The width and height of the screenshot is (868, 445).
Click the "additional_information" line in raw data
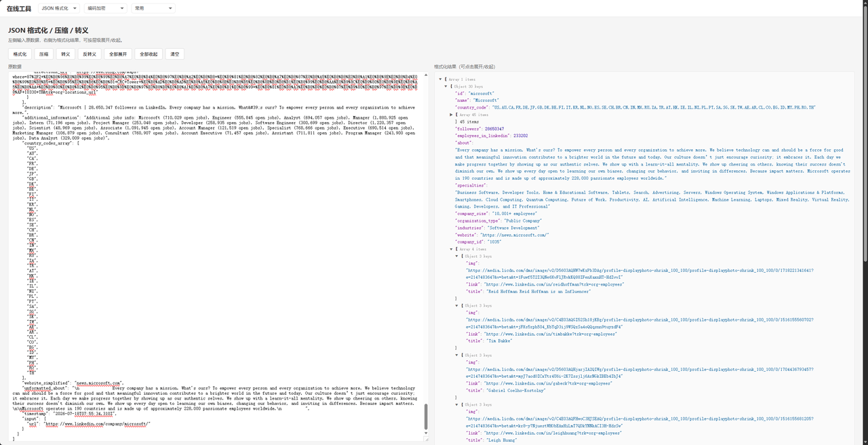tap(214, 127)
